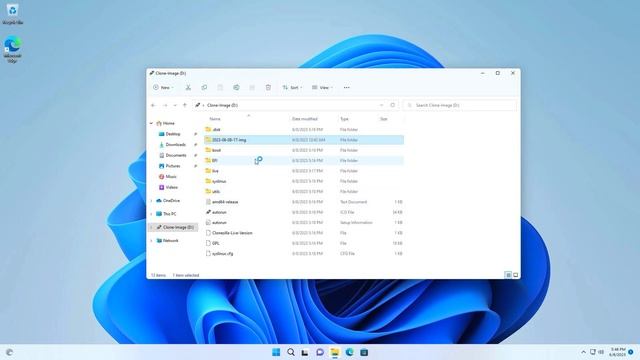The image size is (640, 360).
Task: Click the Paste icon in the toolbar
Action: tap(220, 87)
